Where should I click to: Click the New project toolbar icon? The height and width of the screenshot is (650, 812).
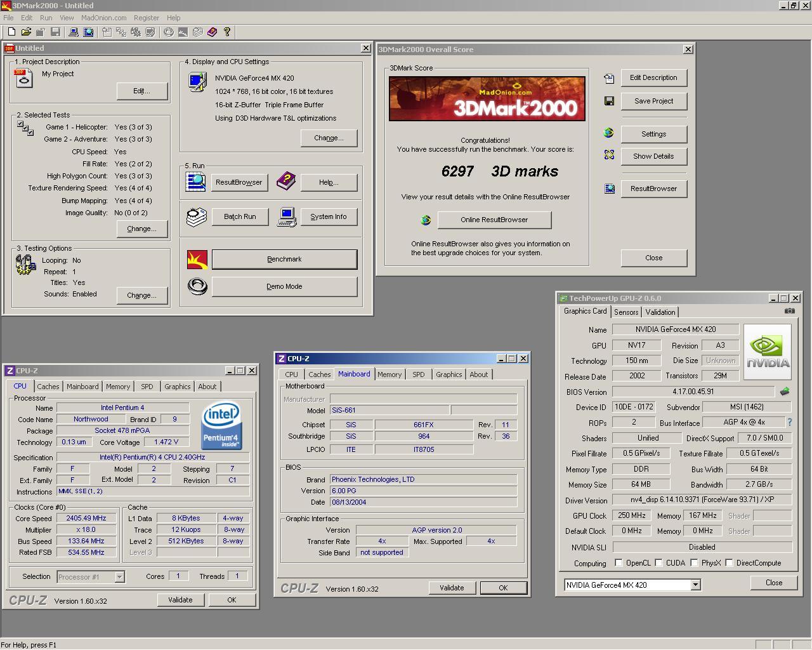pos(11,32)
